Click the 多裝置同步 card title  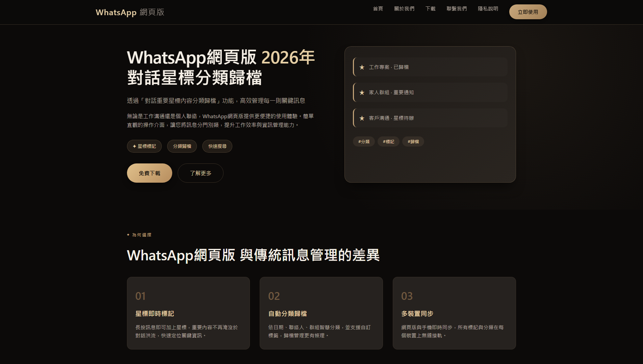pos(417,314)
